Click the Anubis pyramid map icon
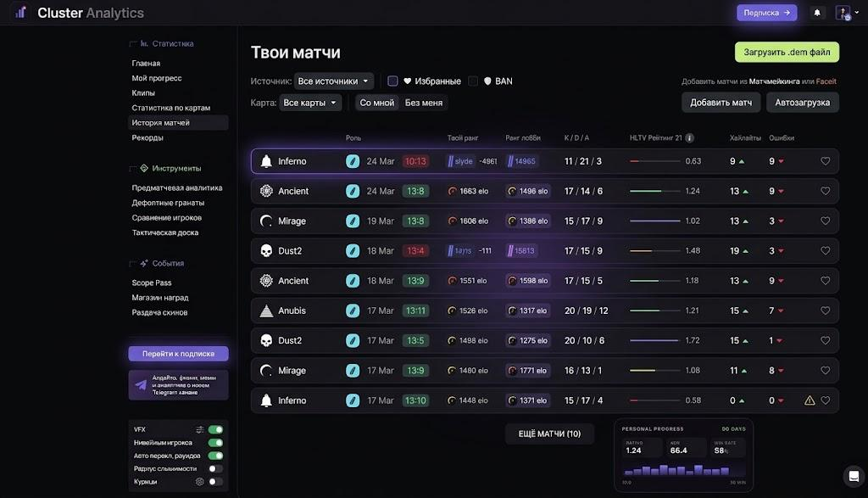 [266, 311]
